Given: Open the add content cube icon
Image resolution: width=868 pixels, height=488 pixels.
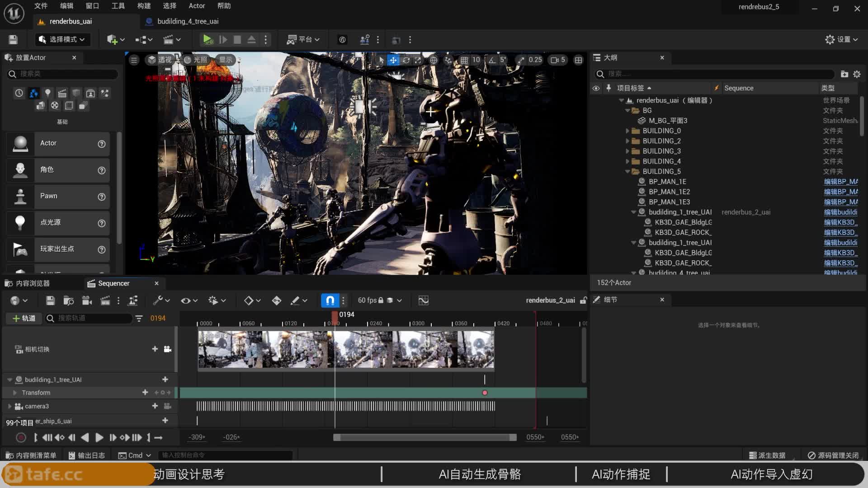Looking at the screenshot, I should coord(112,40).
